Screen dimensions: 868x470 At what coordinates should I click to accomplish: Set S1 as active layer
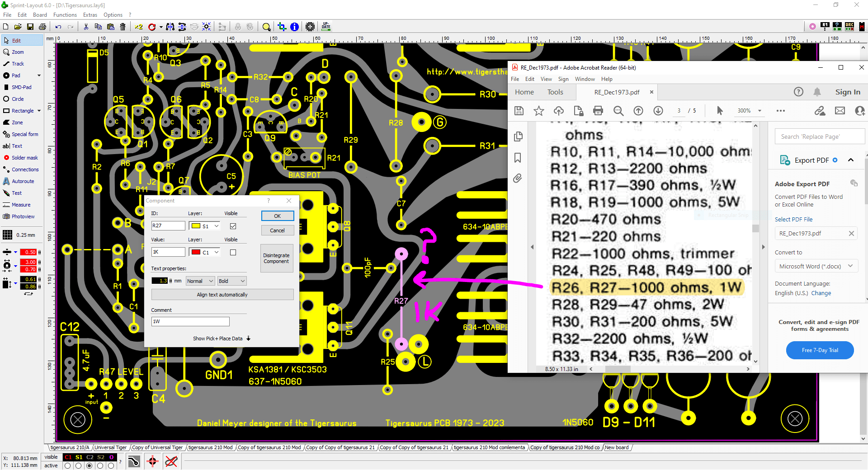coord(79,465)
